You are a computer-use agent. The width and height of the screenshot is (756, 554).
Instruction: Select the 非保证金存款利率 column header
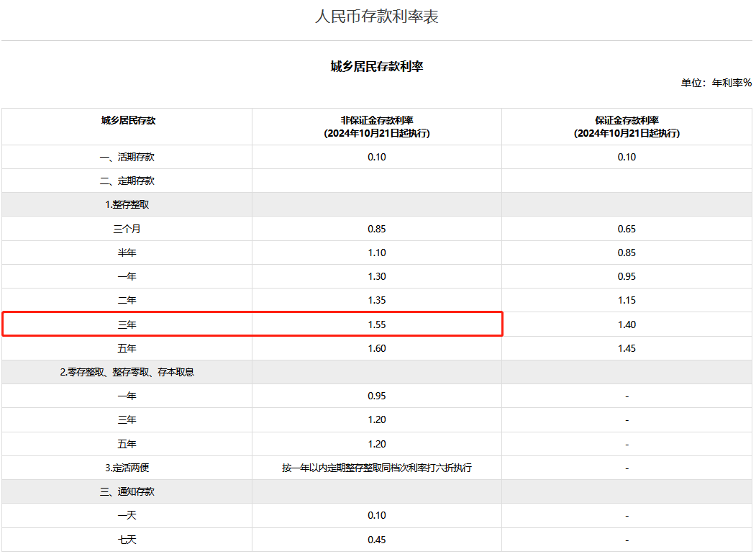[377, 127]
